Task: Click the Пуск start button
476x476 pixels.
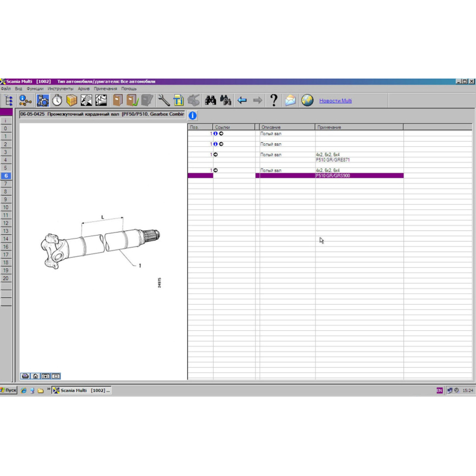Action: click(9, 390)
